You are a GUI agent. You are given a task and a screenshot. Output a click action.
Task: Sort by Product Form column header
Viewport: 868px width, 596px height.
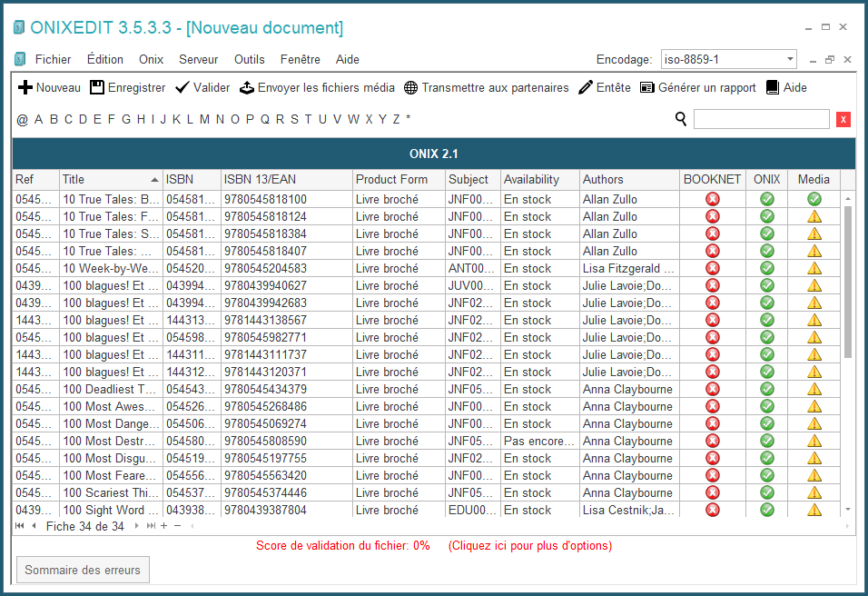(x=399, y=180)
